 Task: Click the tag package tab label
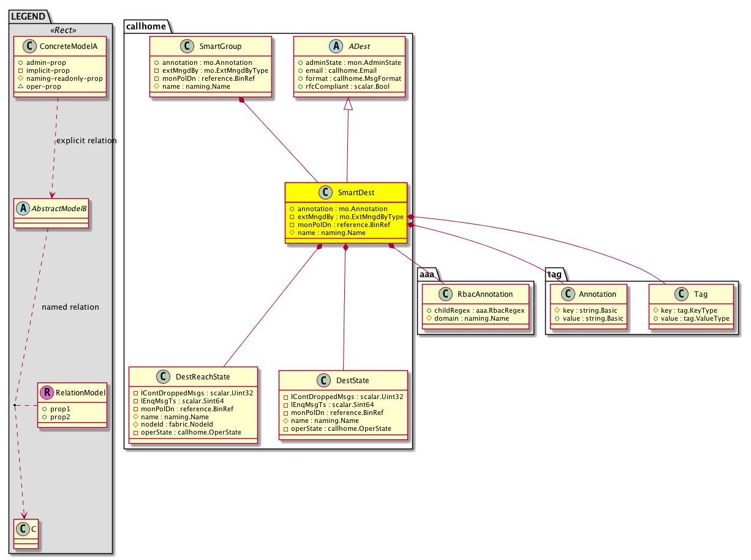555,274
